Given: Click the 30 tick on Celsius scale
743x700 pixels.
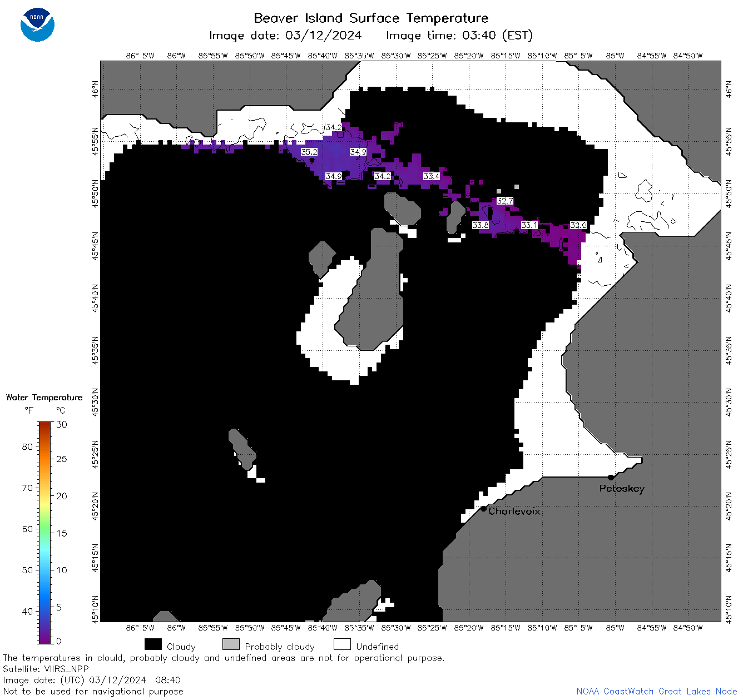Looking at the screenshot, I should pos(62,424).
